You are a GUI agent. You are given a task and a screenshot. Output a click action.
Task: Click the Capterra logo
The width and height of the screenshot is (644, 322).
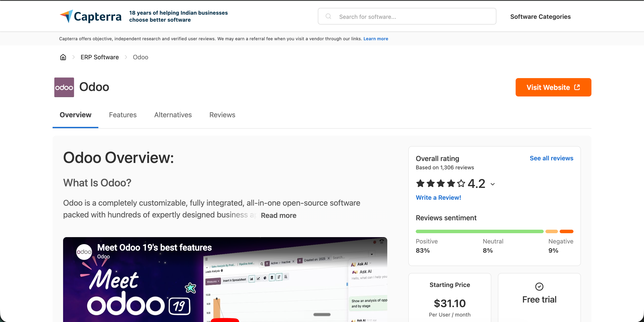[90, 16]
